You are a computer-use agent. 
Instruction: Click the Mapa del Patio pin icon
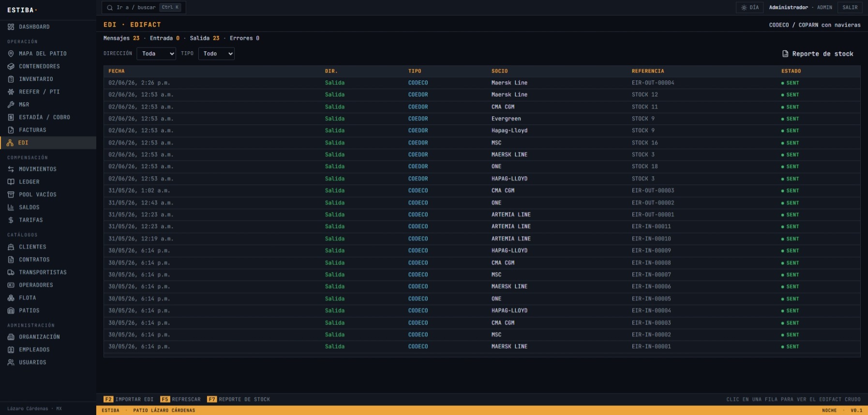[11, 54]
